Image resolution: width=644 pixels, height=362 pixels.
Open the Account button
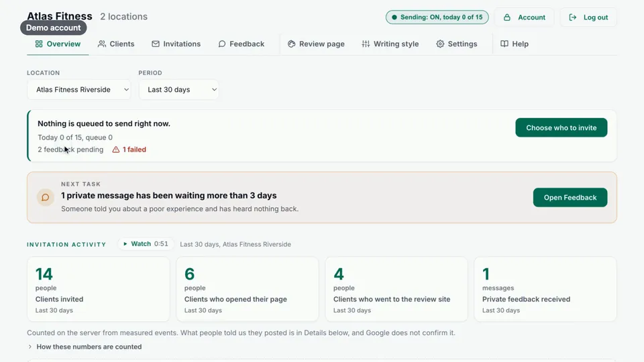coord(525,17)
